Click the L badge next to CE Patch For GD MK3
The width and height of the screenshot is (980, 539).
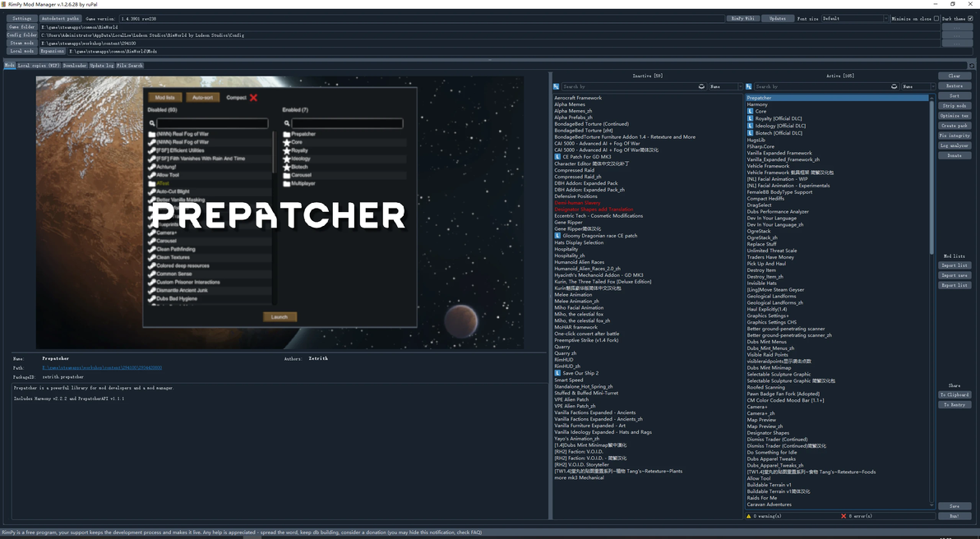557,157
